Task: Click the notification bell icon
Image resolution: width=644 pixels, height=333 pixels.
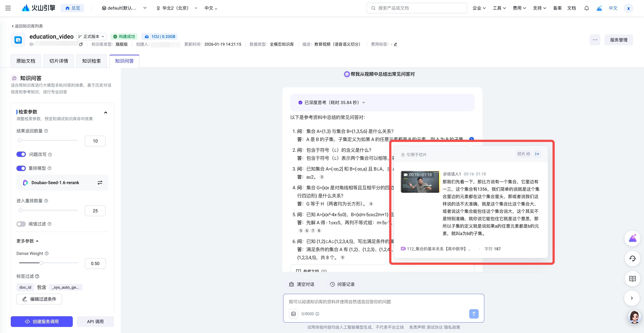Action: pos(586,8)
